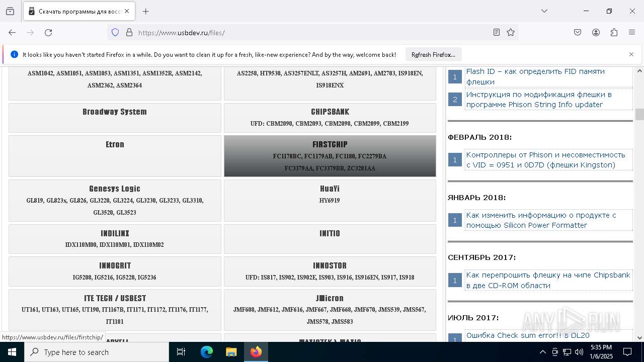The image size is (644, 362).
Task: Open the JMicron category
Action: tap(330, 310)
